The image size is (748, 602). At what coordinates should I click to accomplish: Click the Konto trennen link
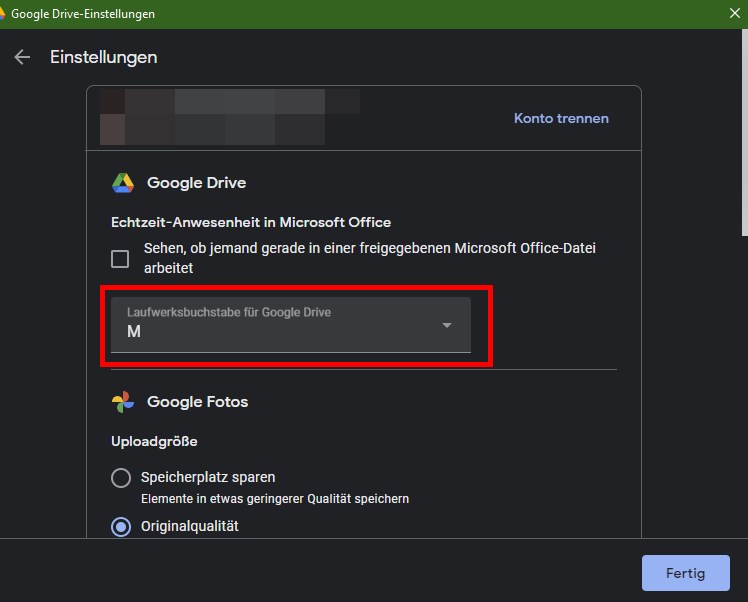click(x=561, y=118)
